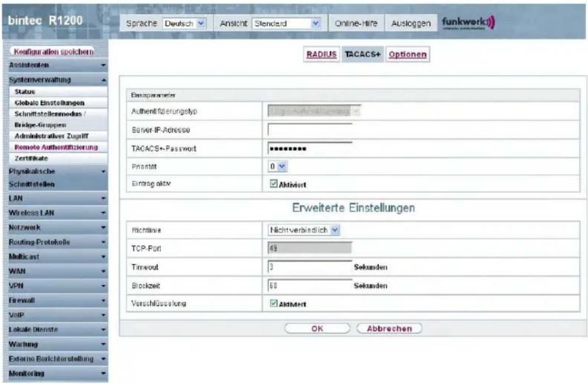This screenshot has height=384, width=588.
Task: Select the TACACS+ tab
Action: click(362, 54)
